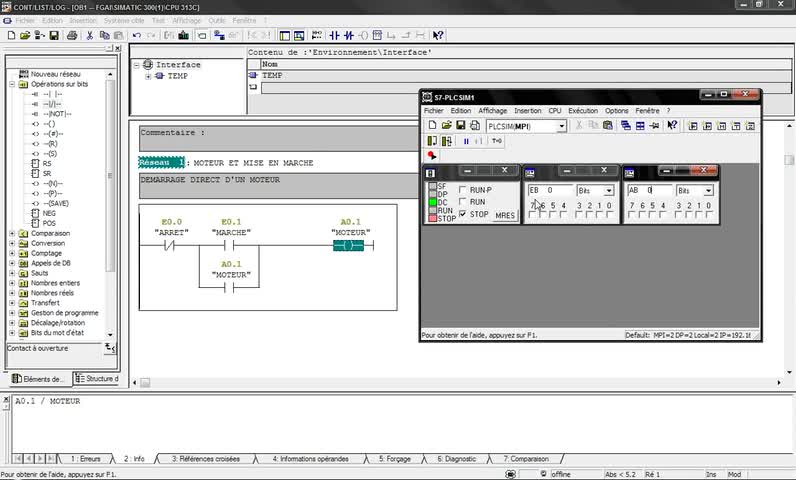Tile windows icon in S7-PLCSIM toolbar
The height and width of the screenshot is (480, 796).
[x=640, y=125]
